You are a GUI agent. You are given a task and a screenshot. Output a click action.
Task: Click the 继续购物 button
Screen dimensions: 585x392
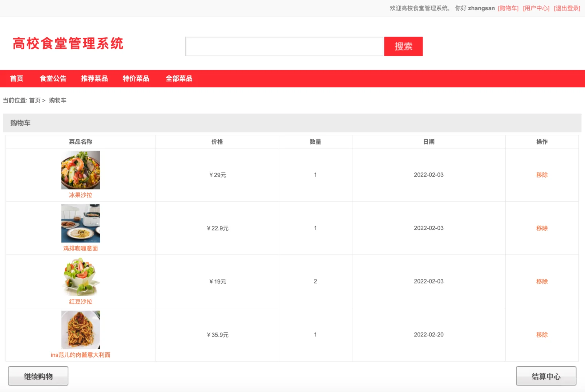point(38,376)
